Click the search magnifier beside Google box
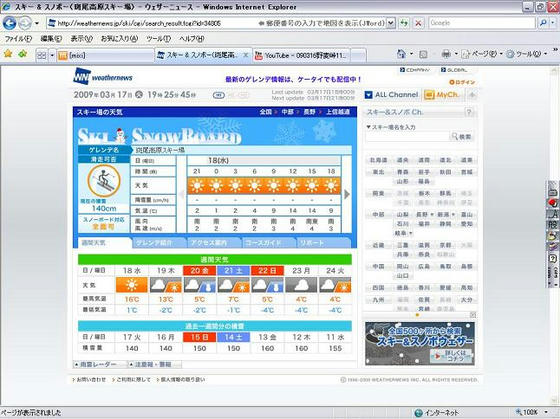The width and height of the screenshot is (560, 419). [543, 23]
